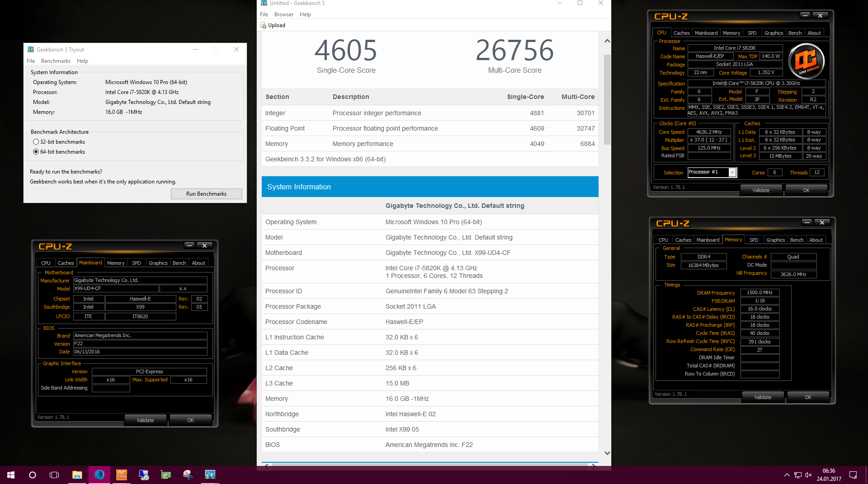Viewport: 868px width, 484px height.
Task: Switch to Mainboard tab in top-right CPU-Z
Action: (706, 33)
